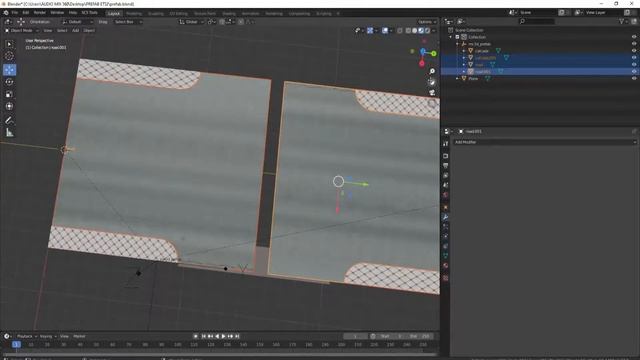Toggle snapping magnet in header
Viewport: 640px width, 360px height.
[x=222, y=22]
